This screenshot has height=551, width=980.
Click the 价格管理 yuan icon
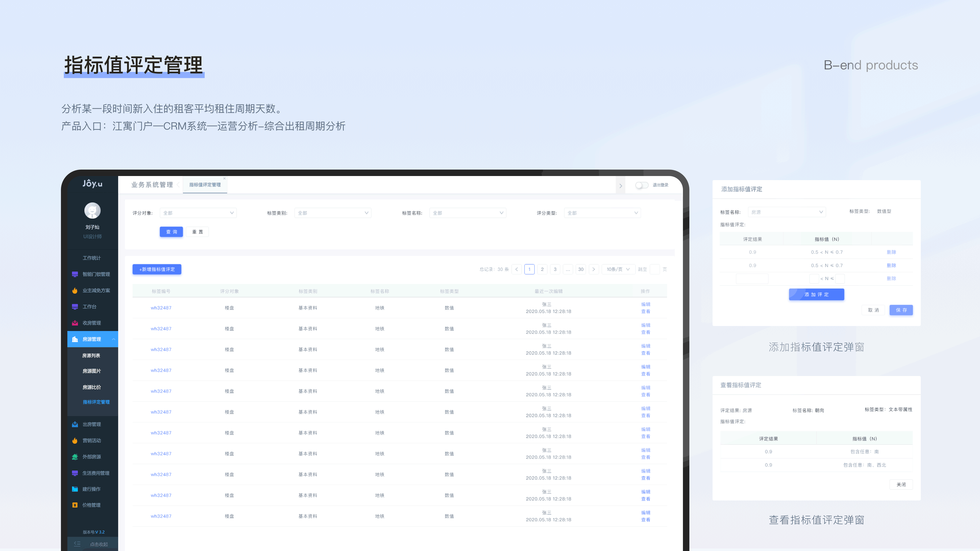[x=75, y=505]
